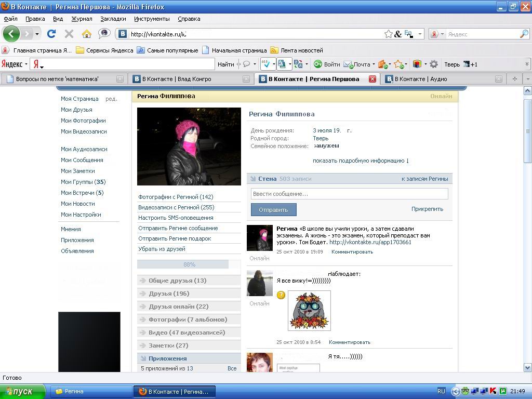Open the Яндекс logo dropdown on Yandex bar
The height and width of the screenshot is (399, 532).
(x=14, y=64)
